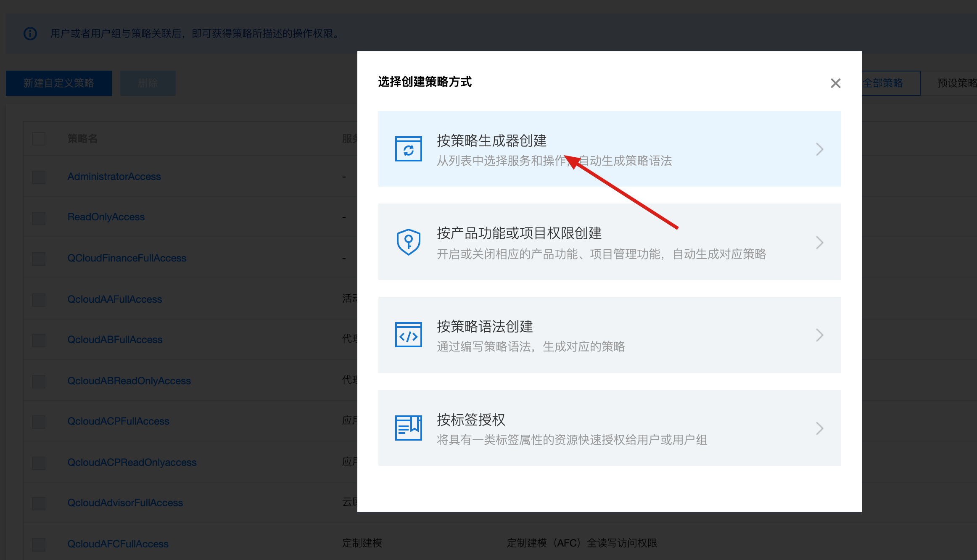Click the info circle icon in banner
The height and width of the screenshot is (560, 977).
tap(30, 34)
